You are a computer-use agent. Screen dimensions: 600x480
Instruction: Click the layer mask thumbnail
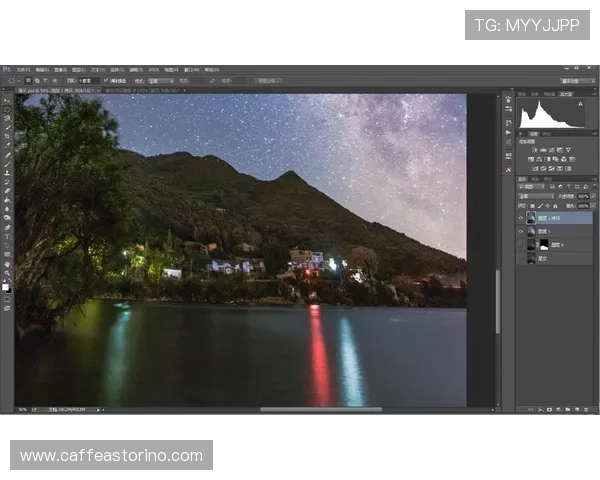(544, 243)
